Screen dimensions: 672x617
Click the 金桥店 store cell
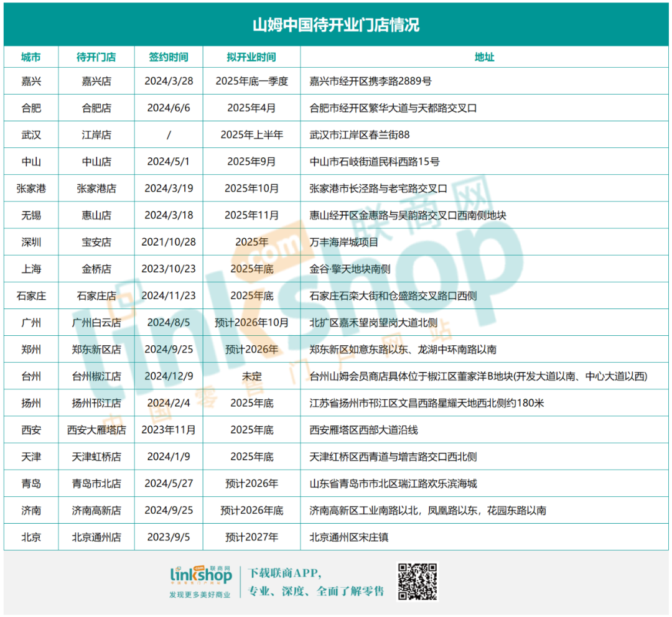[x=96, y=269]
